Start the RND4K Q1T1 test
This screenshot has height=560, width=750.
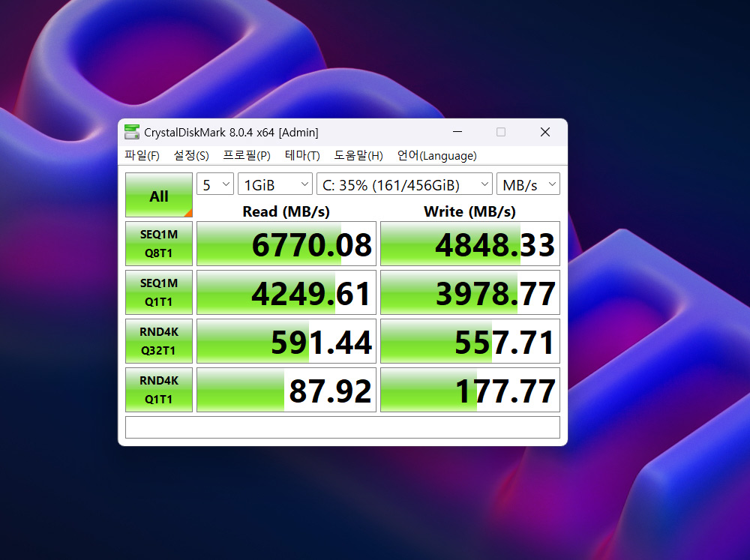tap(159, 390)
